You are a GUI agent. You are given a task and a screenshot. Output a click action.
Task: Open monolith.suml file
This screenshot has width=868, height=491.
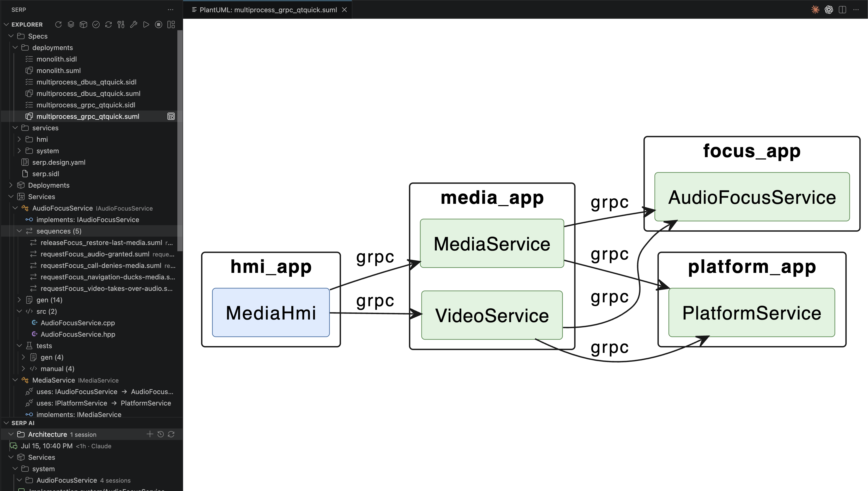click(x=89, y=70)
